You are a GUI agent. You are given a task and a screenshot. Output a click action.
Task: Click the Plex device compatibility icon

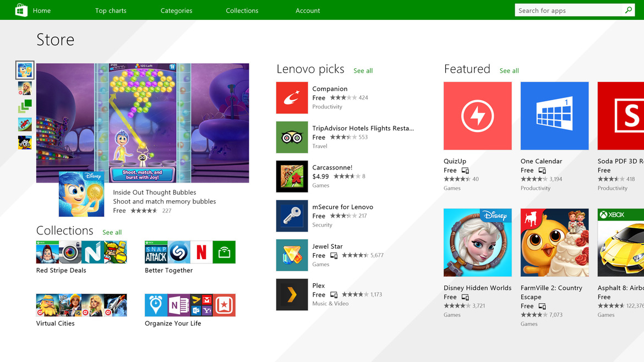click(x=334, y=295)
